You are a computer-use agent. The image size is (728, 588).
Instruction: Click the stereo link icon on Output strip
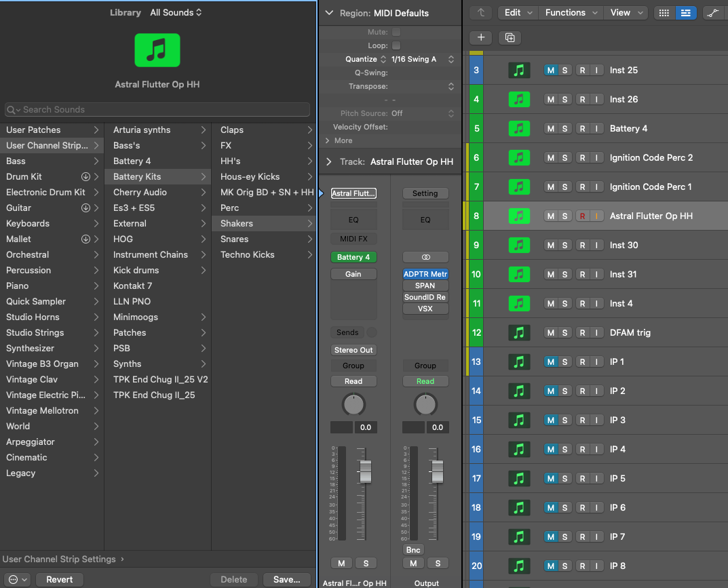pyautogui.click(x=425, y=258)
